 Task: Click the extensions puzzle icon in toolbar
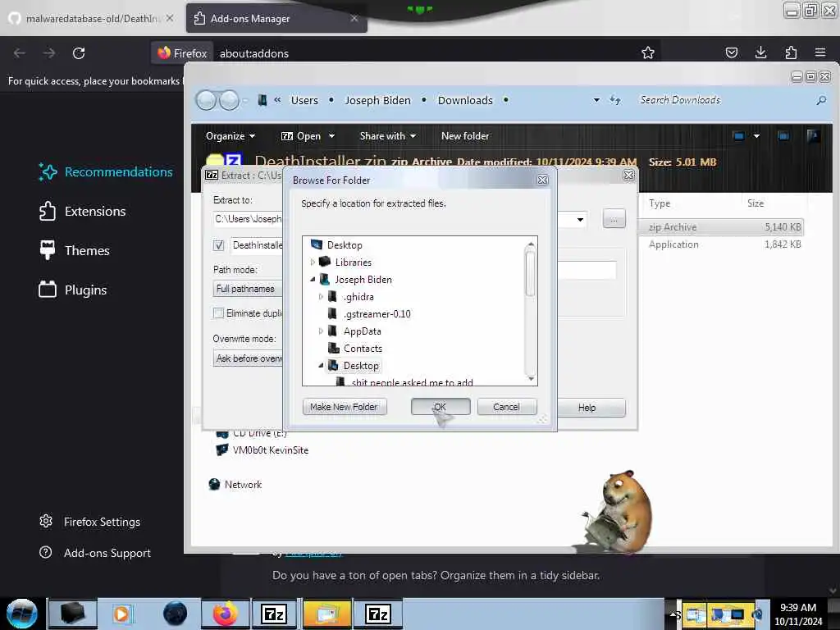(791, 52)
